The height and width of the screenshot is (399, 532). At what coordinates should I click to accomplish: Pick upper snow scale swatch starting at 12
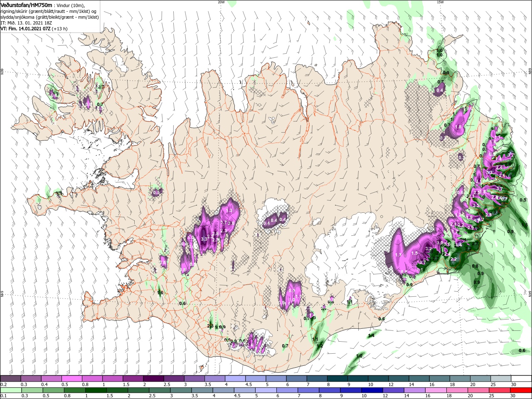399,379
